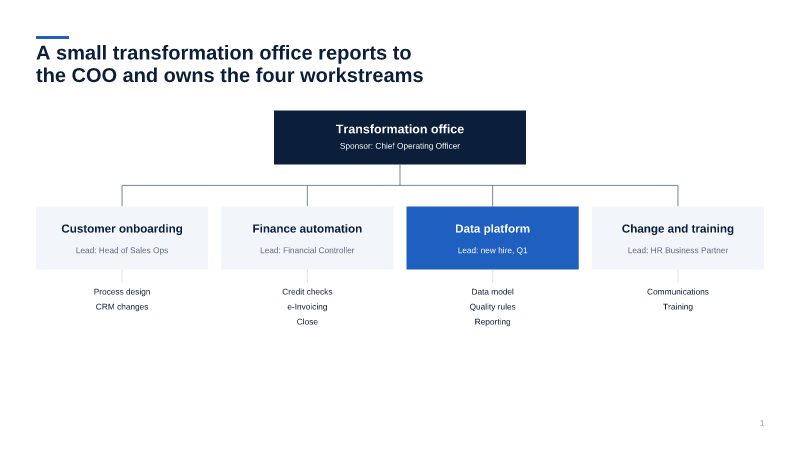Select 'Lead: Financial Controller' text

coord(307,251)
